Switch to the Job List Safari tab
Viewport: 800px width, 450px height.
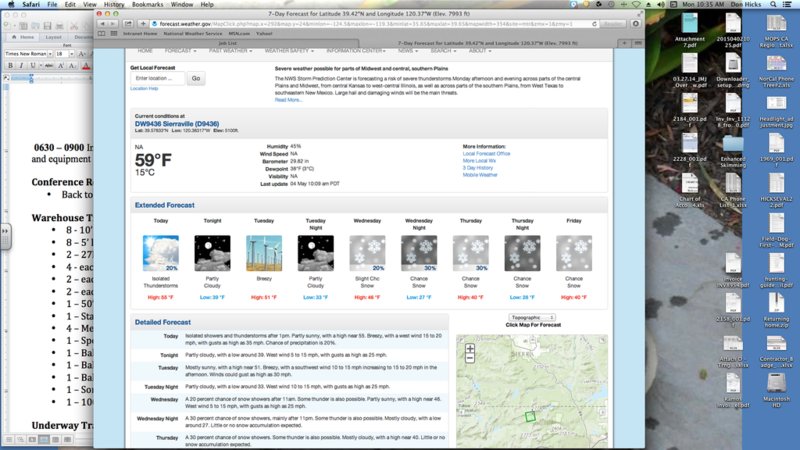227,43
